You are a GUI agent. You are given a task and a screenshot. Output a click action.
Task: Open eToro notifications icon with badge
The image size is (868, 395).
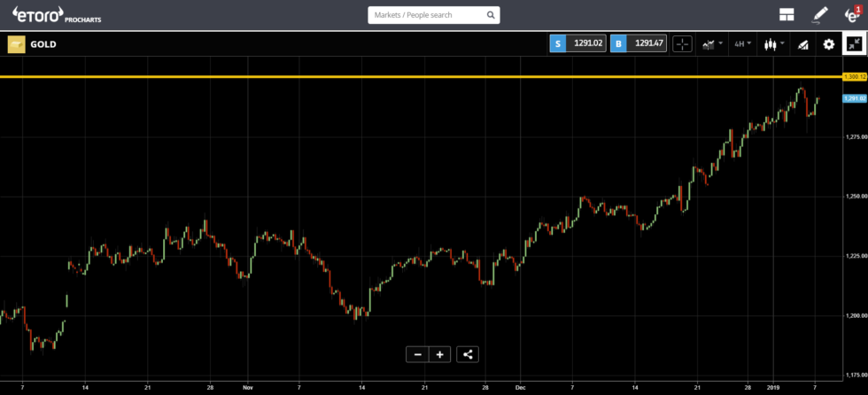[x=852, y=14]
